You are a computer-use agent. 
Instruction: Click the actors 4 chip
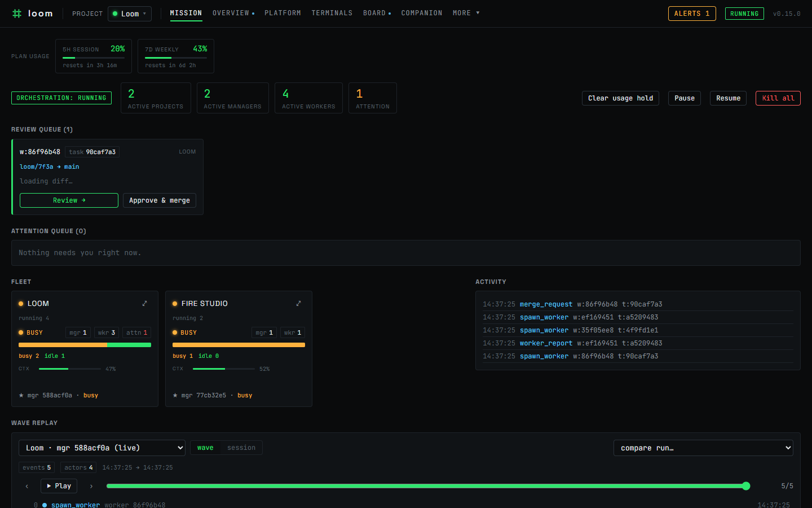pos(78,467)
